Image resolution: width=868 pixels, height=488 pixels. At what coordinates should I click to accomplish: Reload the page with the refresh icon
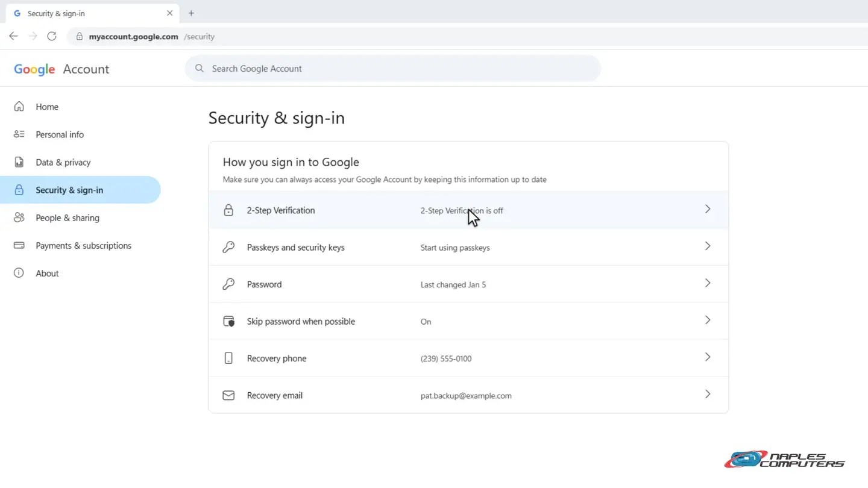(x=52, y=36)
